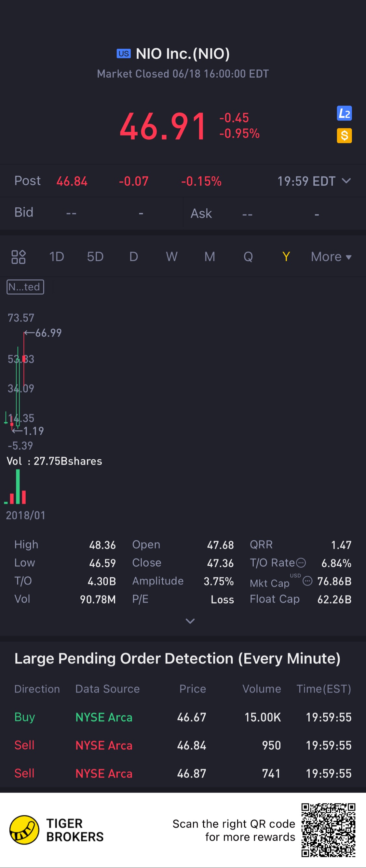This screenshot has height=868, width=366.
Task: Tap the tallest green volume bar
Action: 18,486
